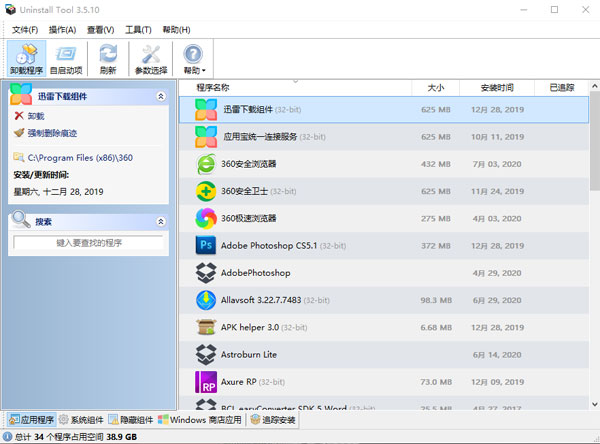Collapse the 迅雷下载组件 details panel
This screenshot has width=600, height=444.
[161, 97]
